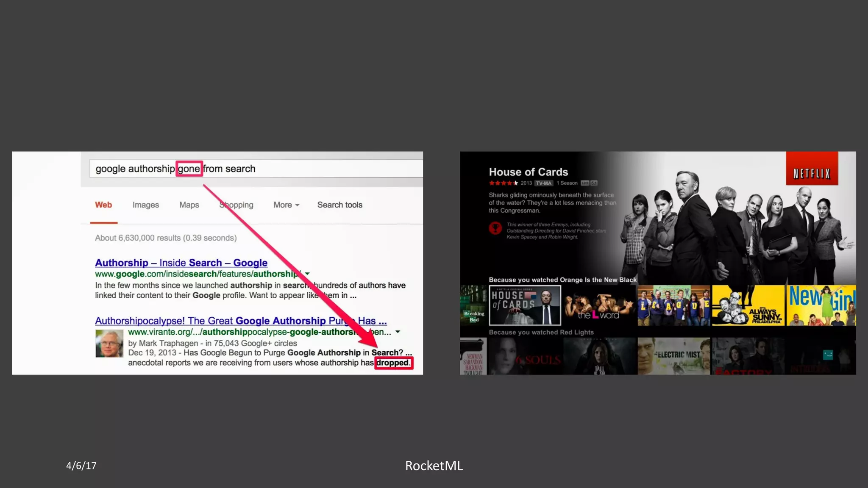Switch to the Maps tab

(x=189, y=205)
